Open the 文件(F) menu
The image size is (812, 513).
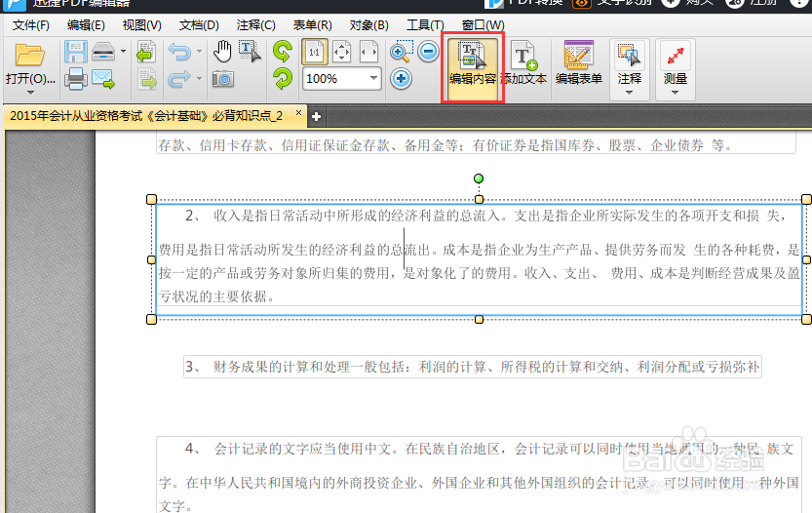click(x=30, y=25)
